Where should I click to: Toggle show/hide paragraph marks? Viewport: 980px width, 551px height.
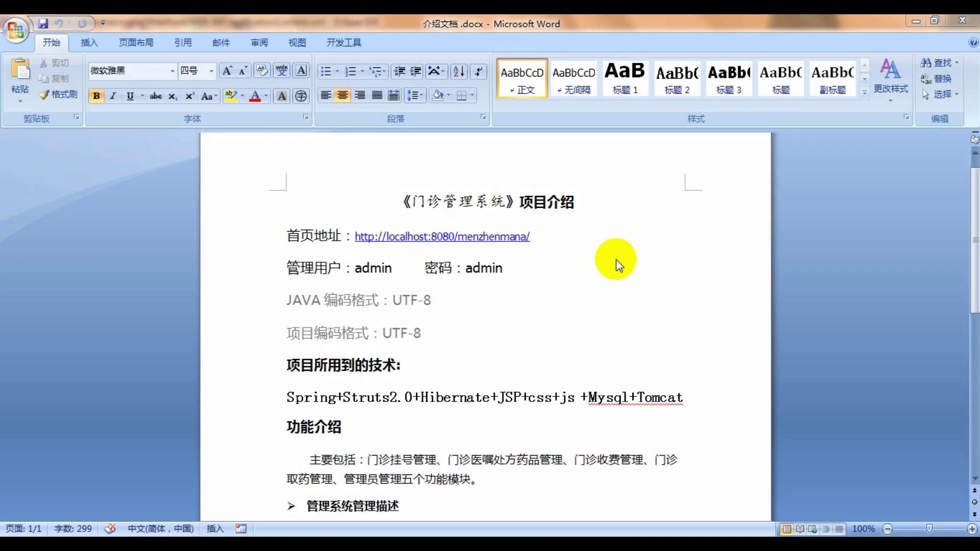(478, 71)
